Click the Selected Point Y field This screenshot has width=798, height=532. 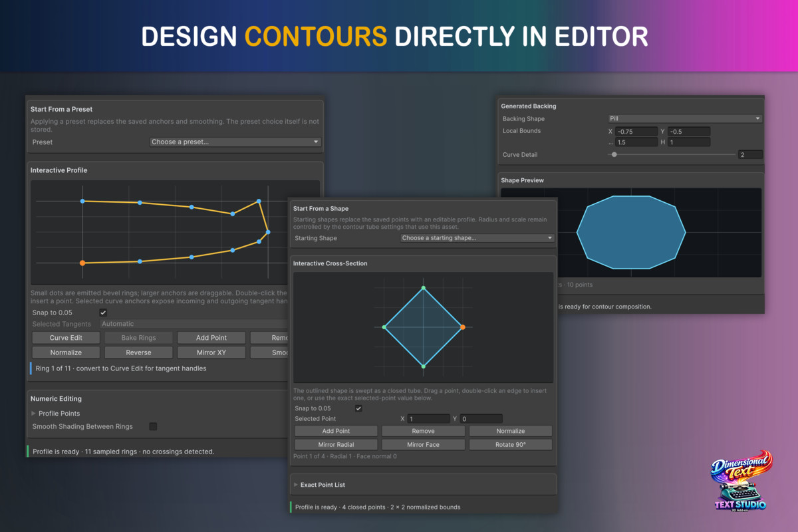[481, 419]
